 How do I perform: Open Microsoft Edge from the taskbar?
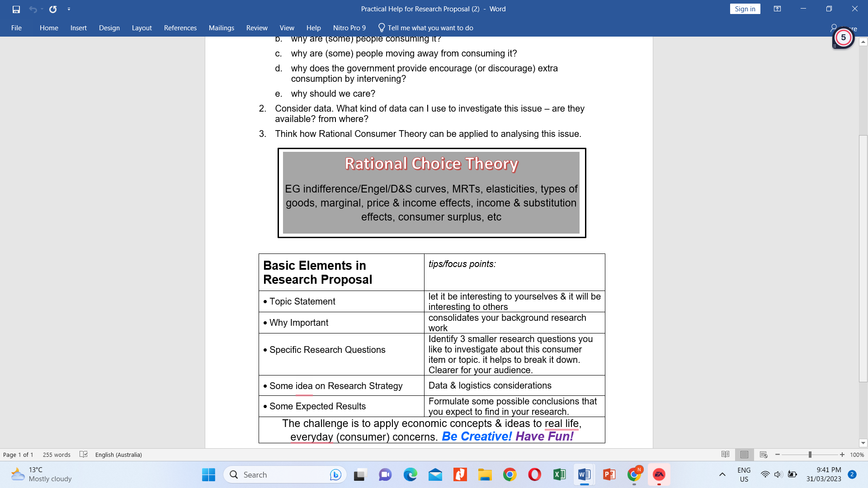point(410,474)
